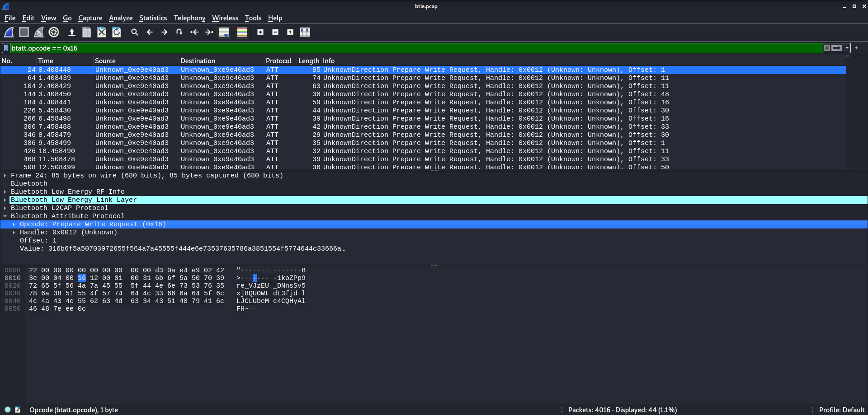Open recent display filters dropdown

pyautogui.click(x=847, y=48)
